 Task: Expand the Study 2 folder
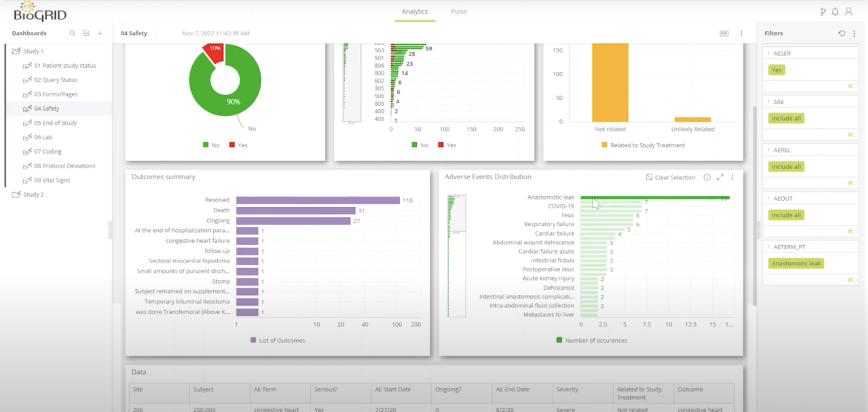pyautogui.click(x=33, y=194)
